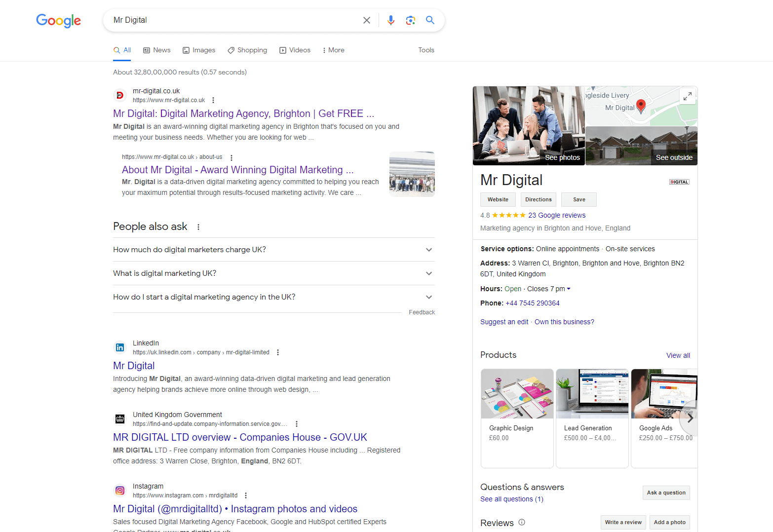The height and width of the screenshot is (532, 773).
Task: Open the Closes 7 pm hours dropdown
Action: pyautogui.click(x=568, y=289)
